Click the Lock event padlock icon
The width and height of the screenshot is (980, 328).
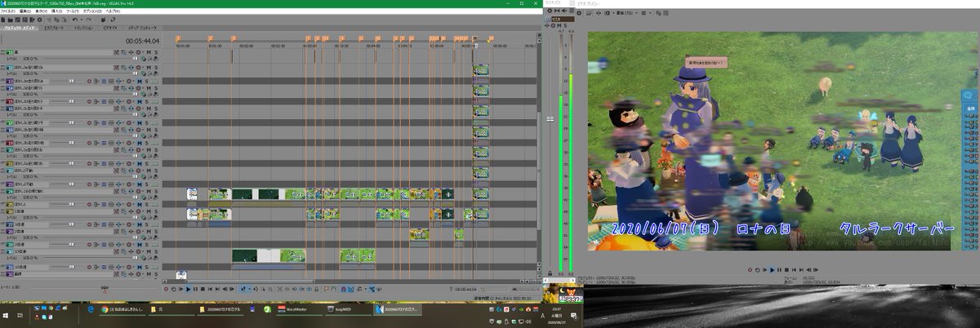(316, 289)
